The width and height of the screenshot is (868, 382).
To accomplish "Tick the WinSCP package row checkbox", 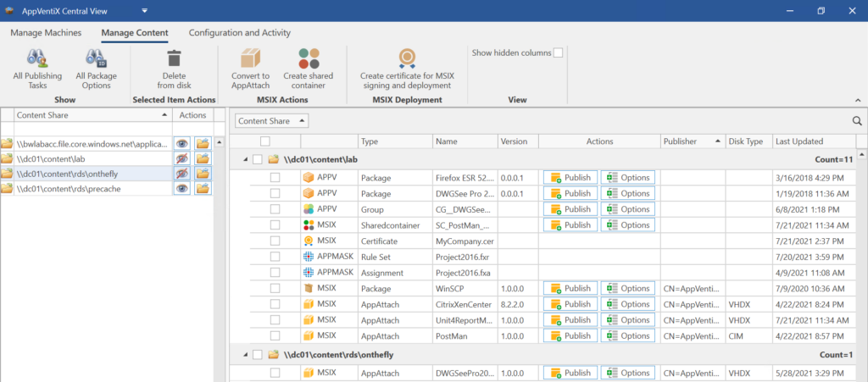I will click(x=275, y=289).
